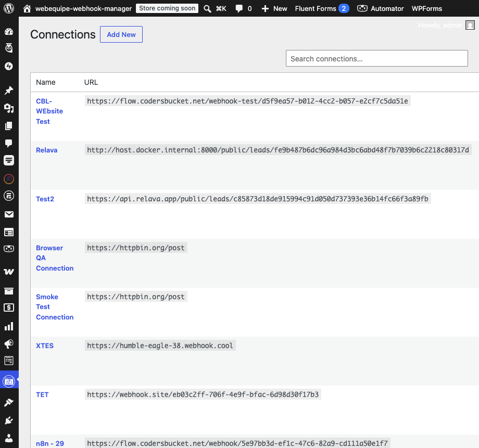Click the ⌘K search shortcut label

point(221,8)
